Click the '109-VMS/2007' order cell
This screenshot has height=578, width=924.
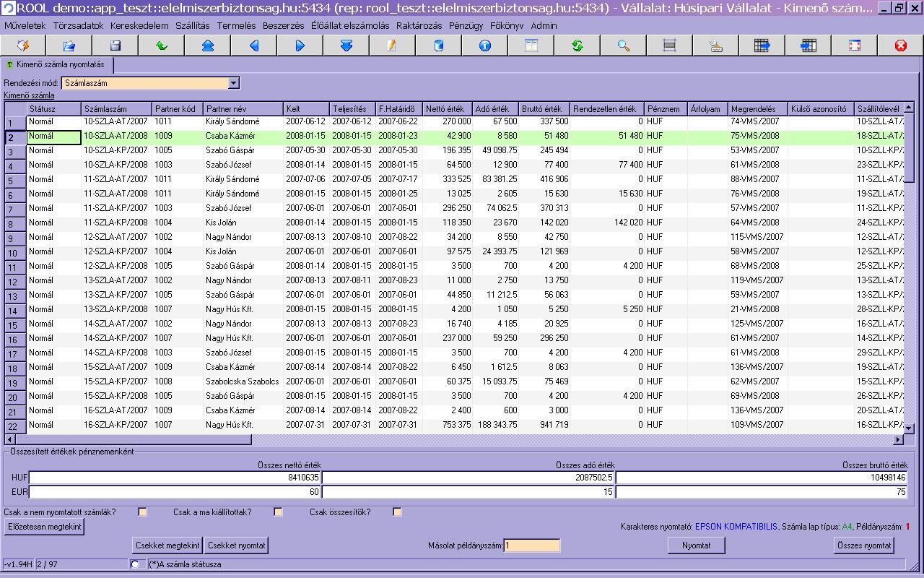pyautogui.click(x=758, y=425)
